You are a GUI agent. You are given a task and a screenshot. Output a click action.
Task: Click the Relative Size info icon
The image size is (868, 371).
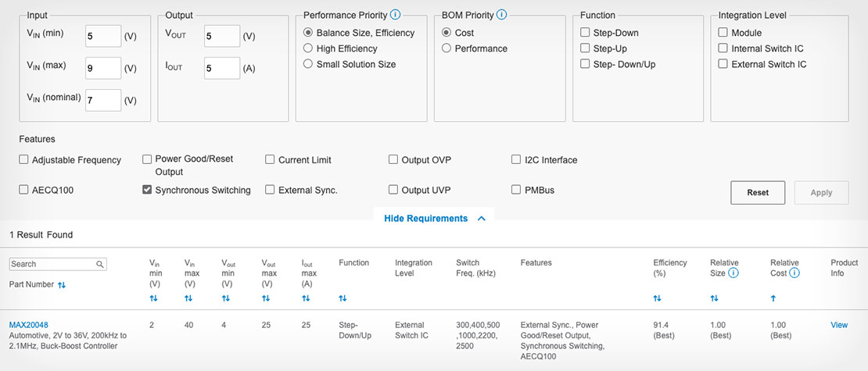click(x=733, y=273)
